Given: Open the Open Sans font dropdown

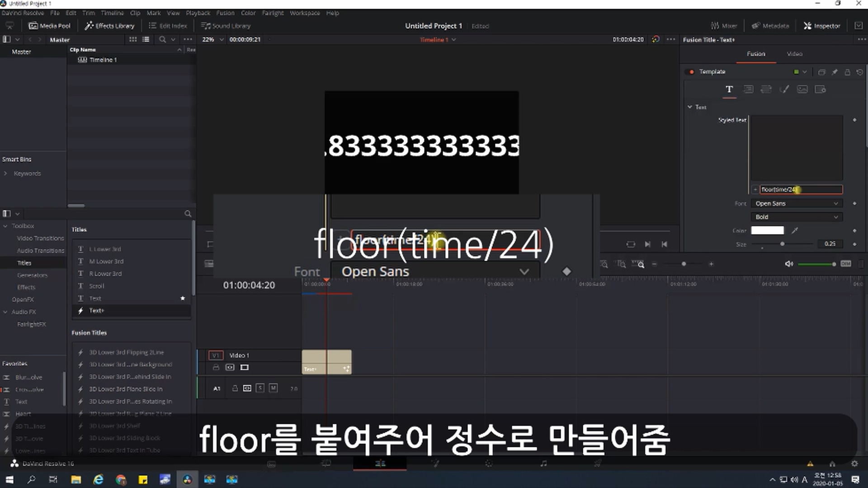Looking at the screenshot, I should pos(797,203).
